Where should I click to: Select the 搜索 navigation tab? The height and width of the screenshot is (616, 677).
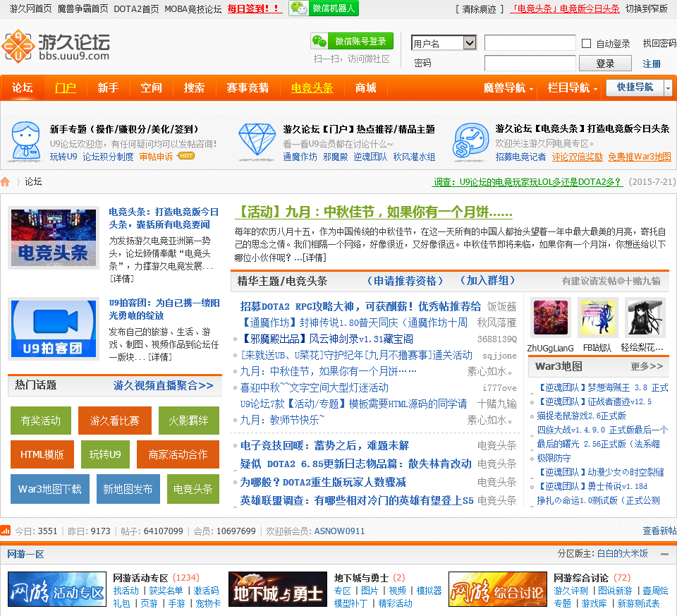point(195,88)
